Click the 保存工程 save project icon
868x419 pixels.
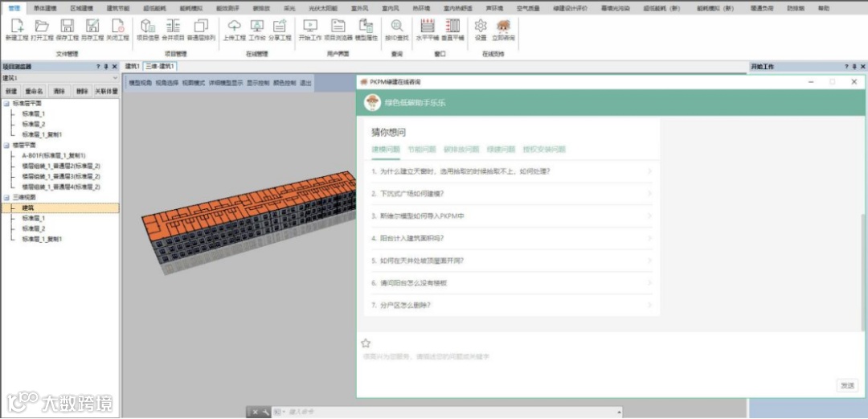[67, 26]
